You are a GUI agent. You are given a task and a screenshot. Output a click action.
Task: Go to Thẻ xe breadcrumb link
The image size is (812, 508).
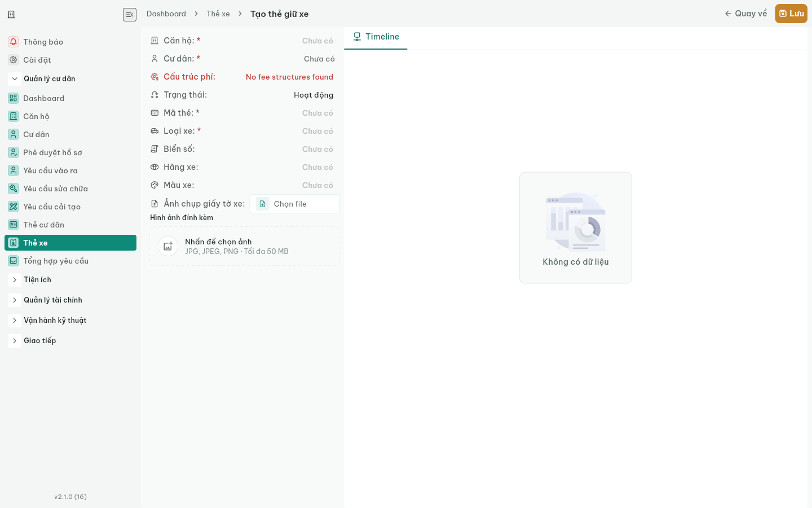coord(218,14)
